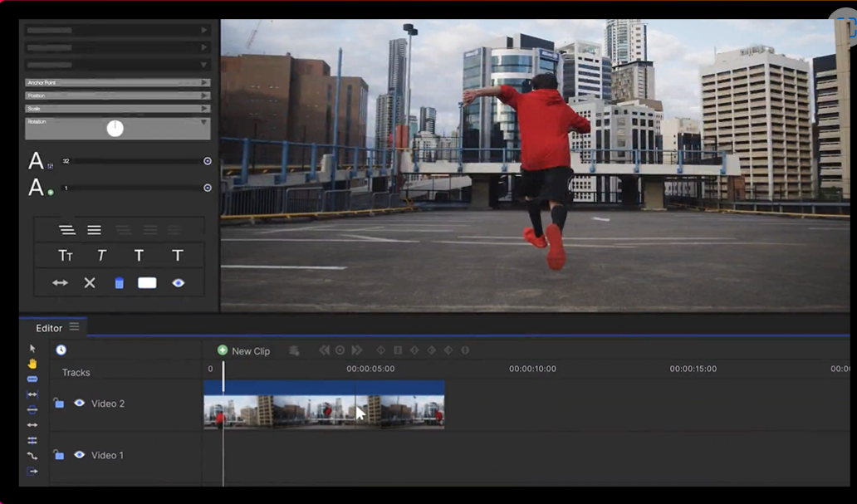The image size is (857, 504).
Task: Apply italic text style with the slanted T
Action: 101,255
